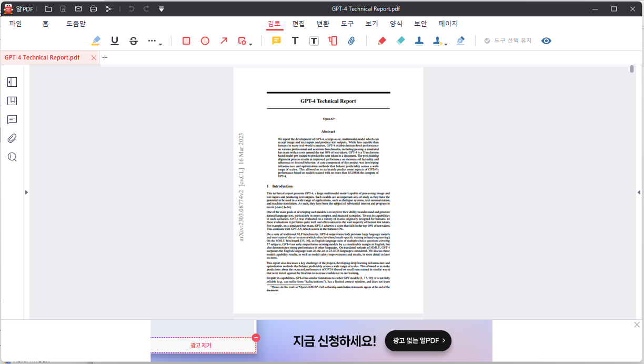Switch to the 변환 tab
Viewport: 644px width, 364px height.
[323, 24]
